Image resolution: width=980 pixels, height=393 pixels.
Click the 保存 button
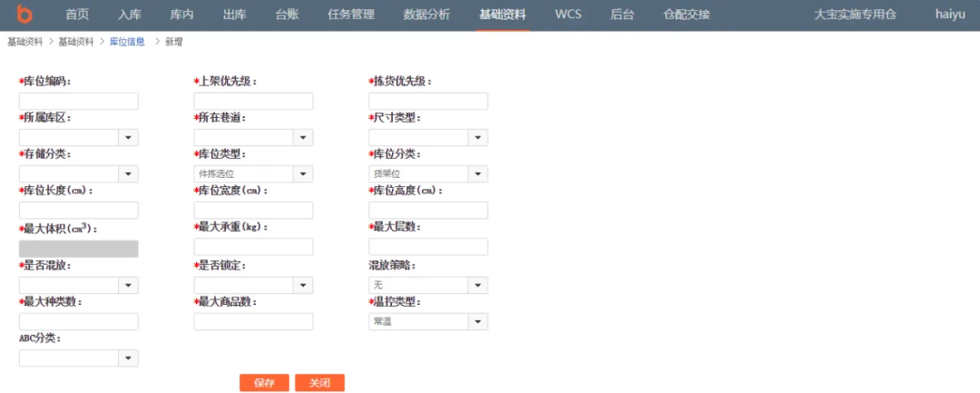coord(264,383)
